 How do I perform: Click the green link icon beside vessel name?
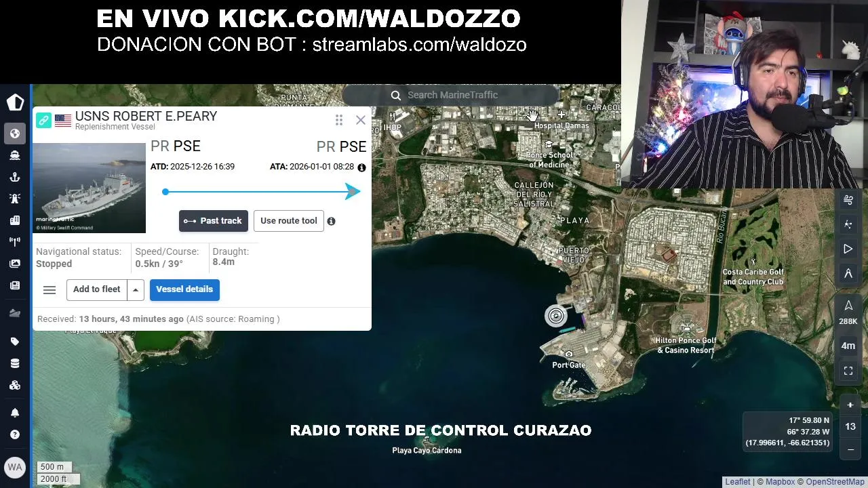[x=43, y=121]
